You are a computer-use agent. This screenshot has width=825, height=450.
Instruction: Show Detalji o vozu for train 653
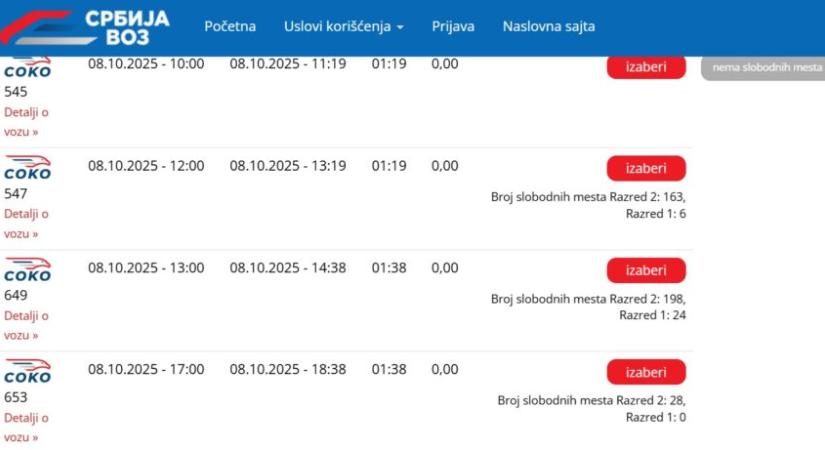pyautogui.click(x=26, y=427)
